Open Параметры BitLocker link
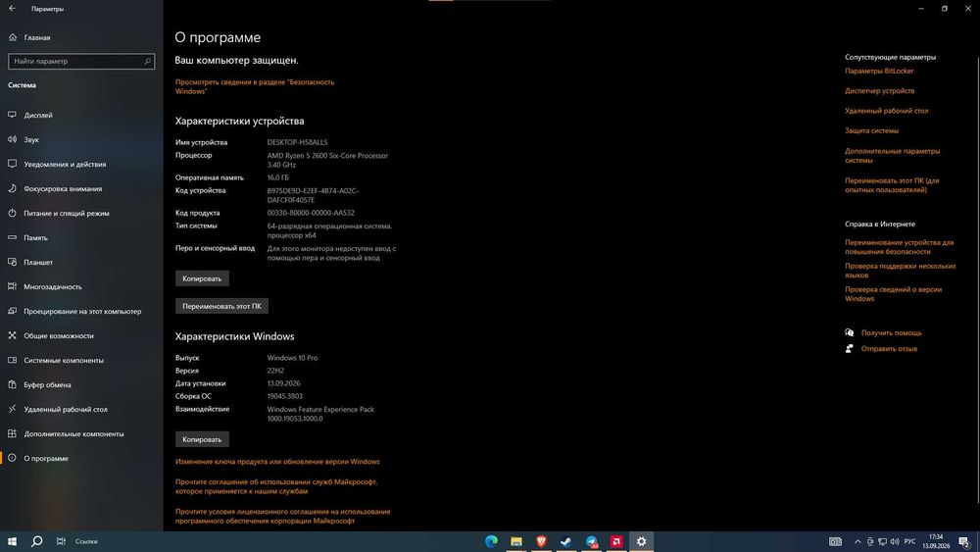 (879, 71)
